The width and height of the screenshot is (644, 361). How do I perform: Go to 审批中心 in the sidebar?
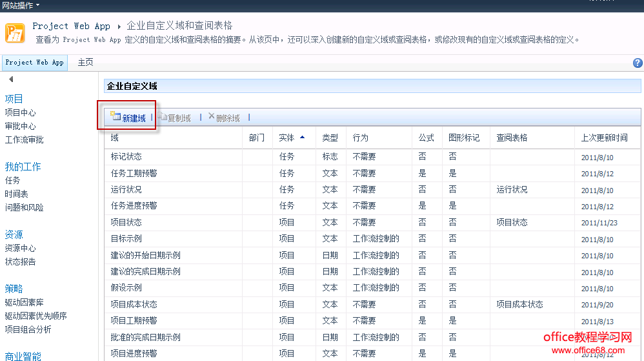[x=20, y=126]
